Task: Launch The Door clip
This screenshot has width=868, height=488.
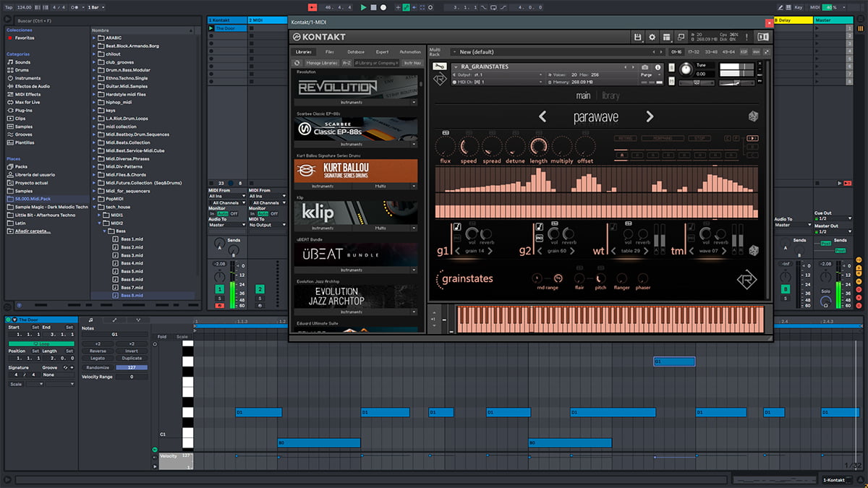Action: tap(211, 28)
